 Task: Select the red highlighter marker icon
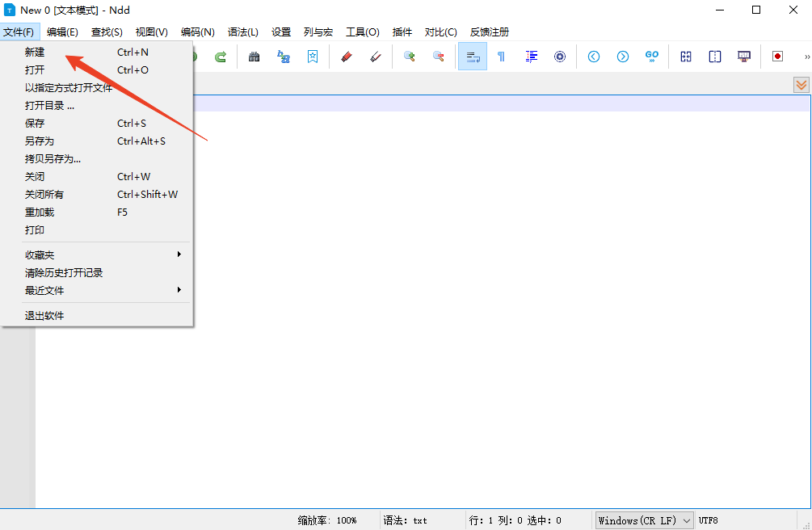coord(347,57)
